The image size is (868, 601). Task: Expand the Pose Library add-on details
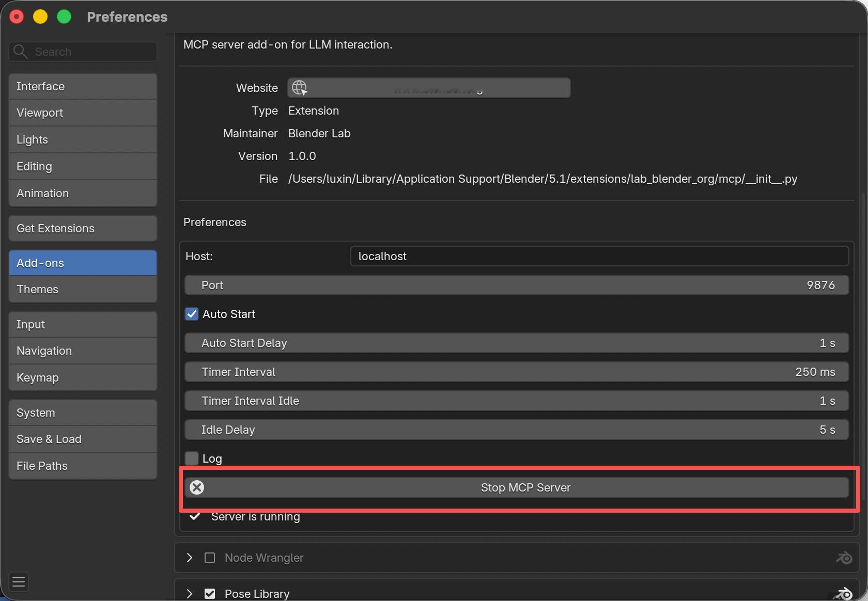190,594
